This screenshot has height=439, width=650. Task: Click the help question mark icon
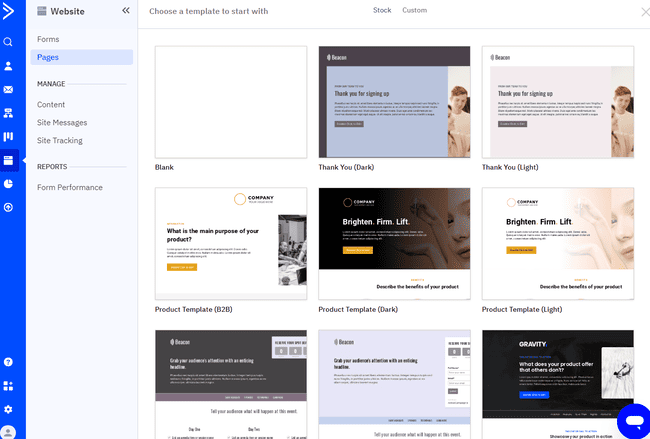[8, 362]
